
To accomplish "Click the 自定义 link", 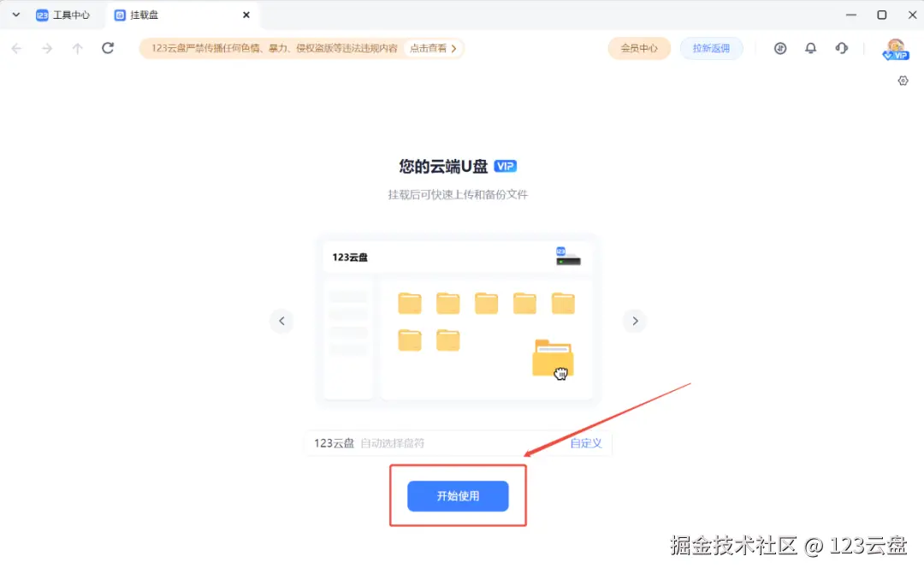I will pos(586,443).
